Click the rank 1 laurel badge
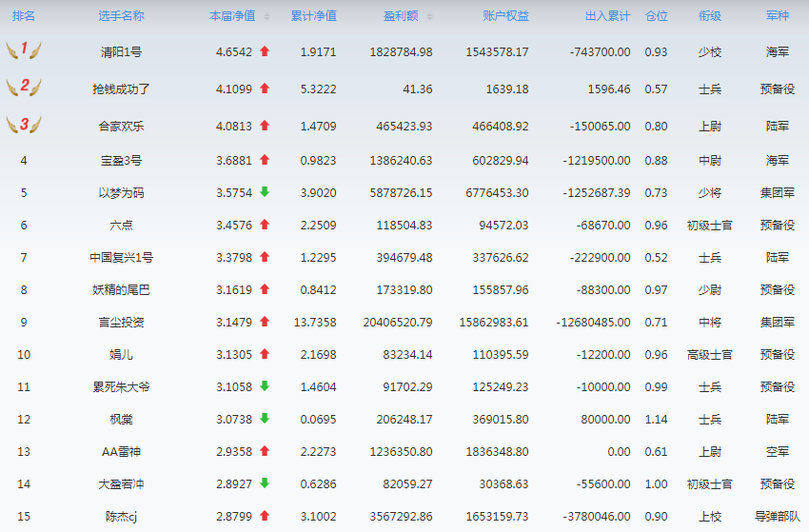809x532 pixels. (x=24, y=50)
